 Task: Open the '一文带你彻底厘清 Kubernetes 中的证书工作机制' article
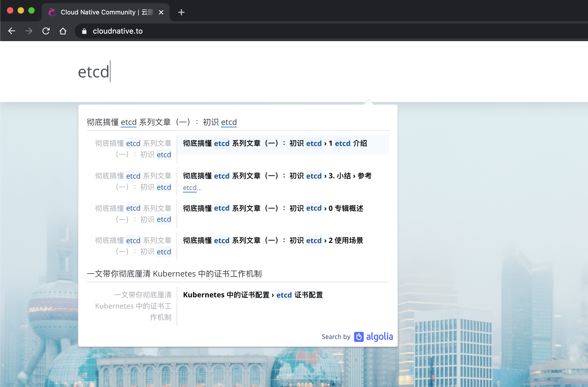click(x=175, y=274)
